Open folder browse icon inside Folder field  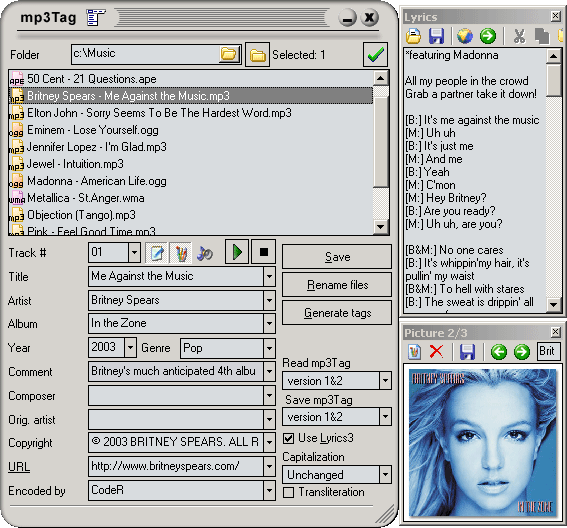click(x=229, y=54)
